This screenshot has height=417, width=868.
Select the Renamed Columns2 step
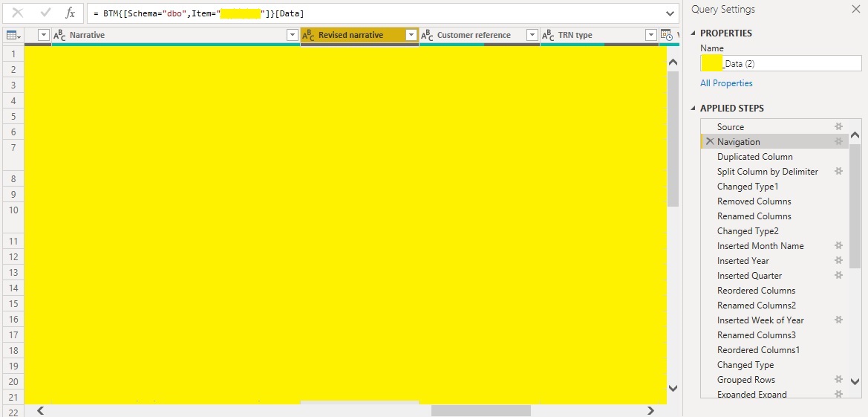click(774, 306)
